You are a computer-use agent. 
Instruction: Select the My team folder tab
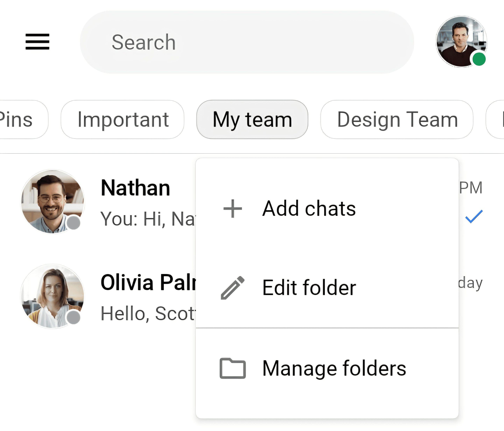tap(252, 119)
